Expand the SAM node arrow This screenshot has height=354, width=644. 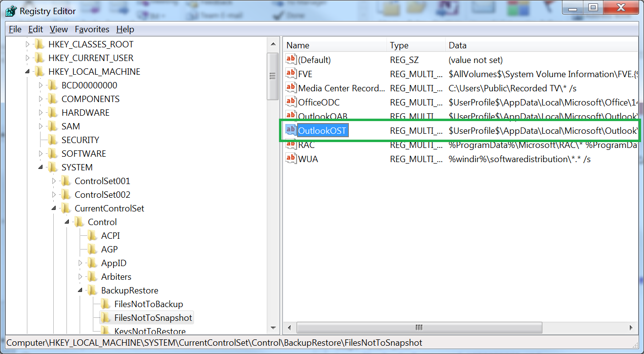tap(41, 126)
